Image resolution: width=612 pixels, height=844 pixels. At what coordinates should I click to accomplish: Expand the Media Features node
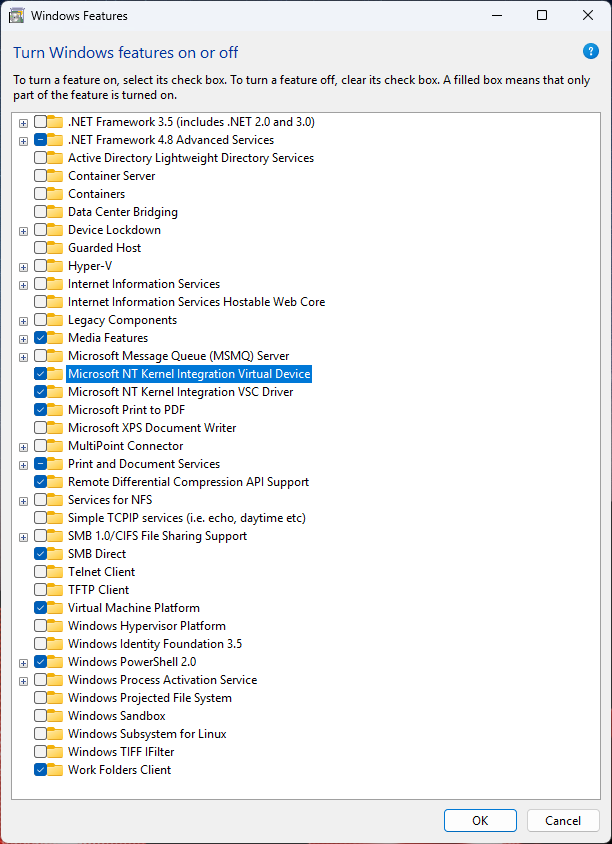[x=23, y=340]
